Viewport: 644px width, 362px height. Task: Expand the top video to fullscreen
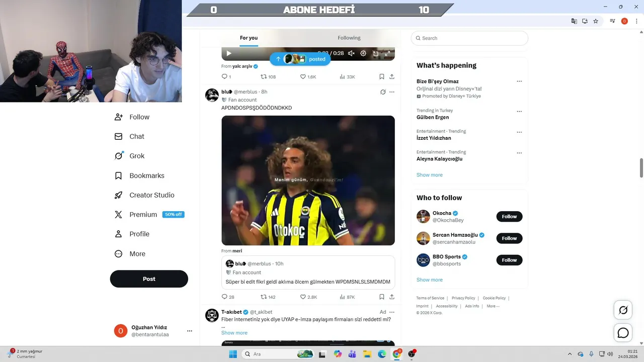point(387,53)
